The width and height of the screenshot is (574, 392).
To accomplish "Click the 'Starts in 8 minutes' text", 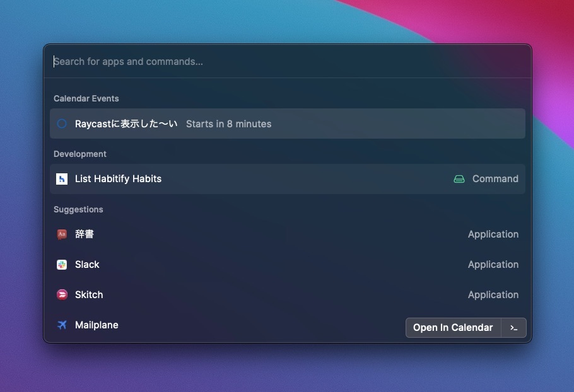I will click(x=228, y=124).
